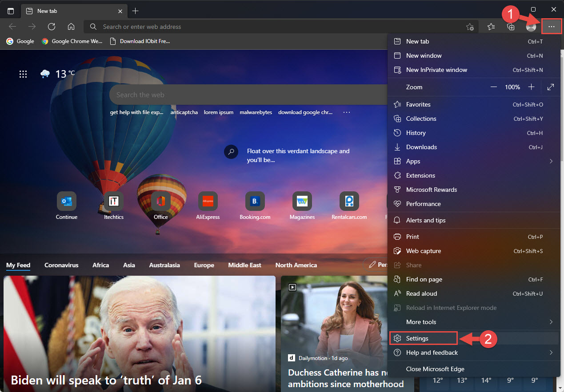Image resolution: width=564 pixels, height=392 pixels.
Task: Select Print in the menu
Action: 474,237
